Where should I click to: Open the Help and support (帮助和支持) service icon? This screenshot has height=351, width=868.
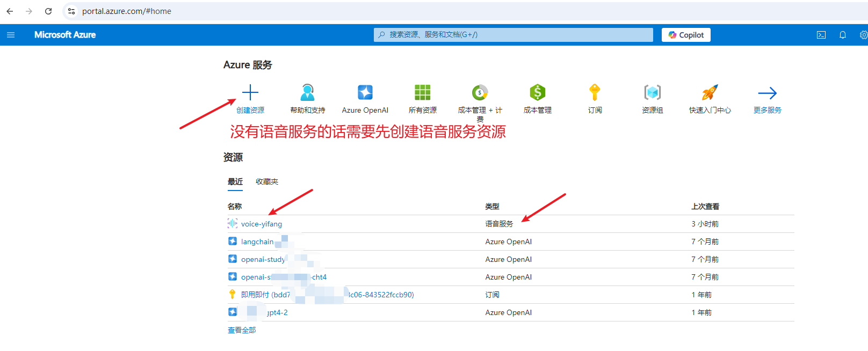(x=308, y=92)
